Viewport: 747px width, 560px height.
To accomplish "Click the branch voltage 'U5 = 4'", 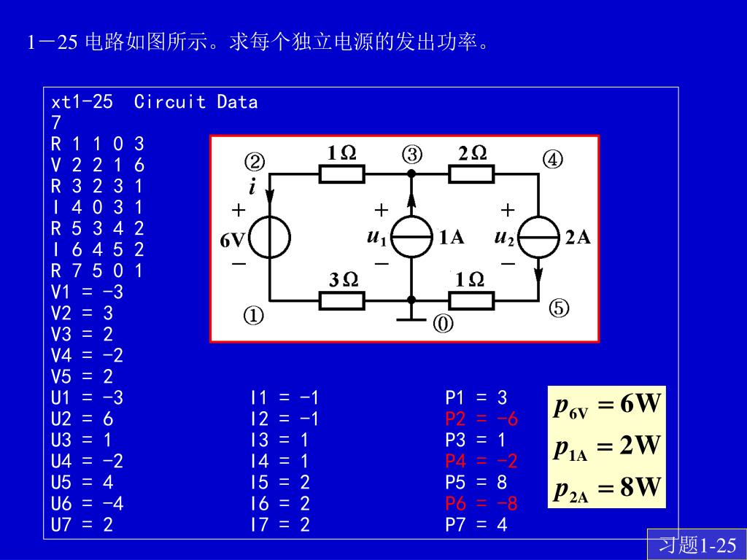I will coord(82,482).
